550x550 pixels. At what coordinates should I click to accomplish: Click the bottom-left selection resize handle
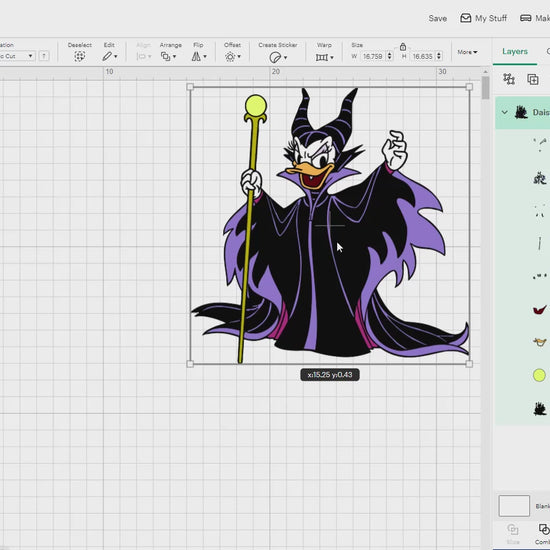pos(190,364)
